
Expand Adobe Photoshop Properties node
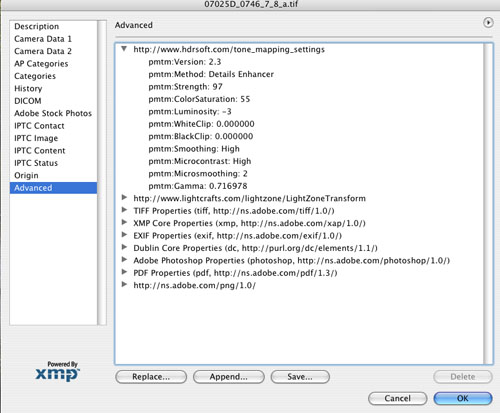(124, 260)
